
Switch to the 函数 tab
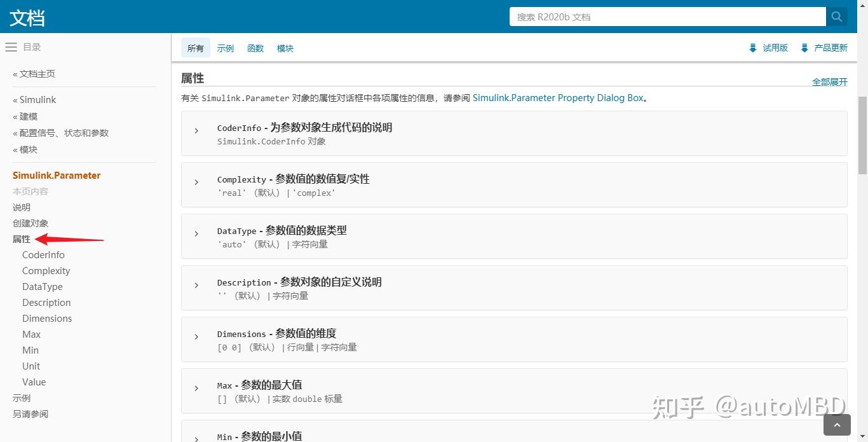click(255, 48)
